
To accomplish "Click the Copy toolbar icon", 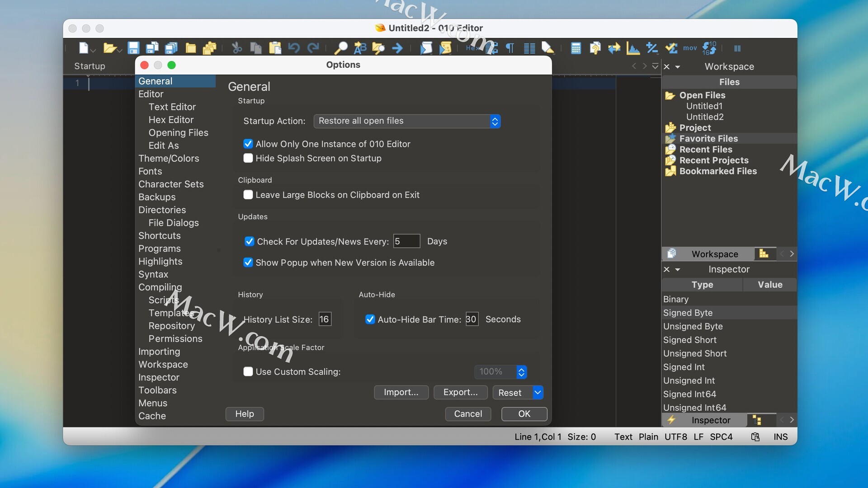I will 256,48.
